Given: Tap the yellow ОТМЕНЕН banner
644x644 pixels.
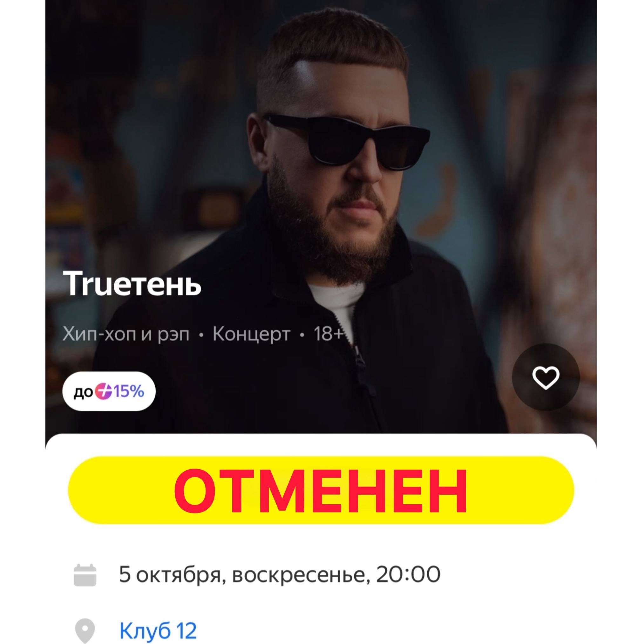Looking at the screenshot, I should pos(321,490).
